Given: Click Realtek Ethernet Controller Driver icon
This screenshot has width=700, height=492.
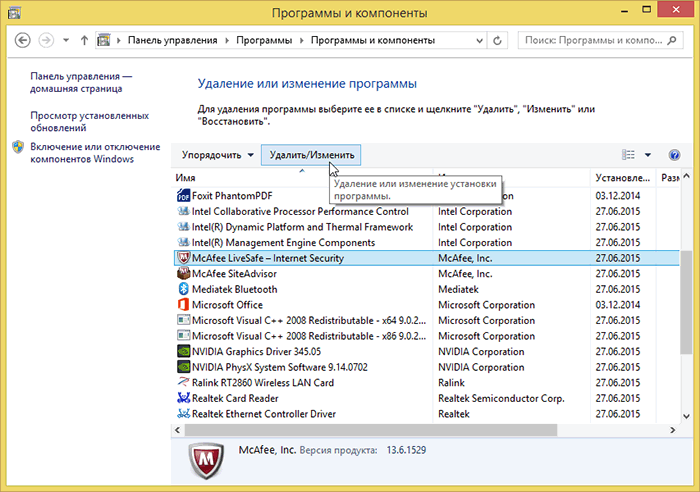Looking at the screenshot, I should (183, 413).
